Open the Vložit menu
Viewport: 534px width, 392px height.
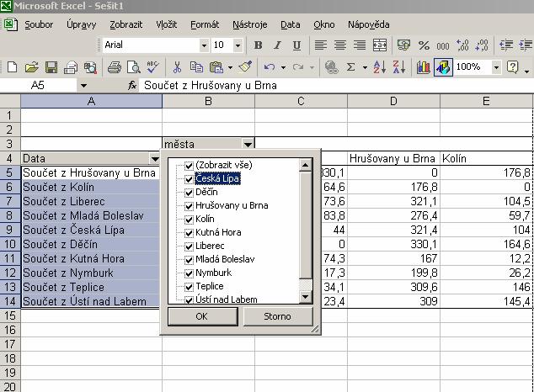pyautogui.click(x=167, y=24)
